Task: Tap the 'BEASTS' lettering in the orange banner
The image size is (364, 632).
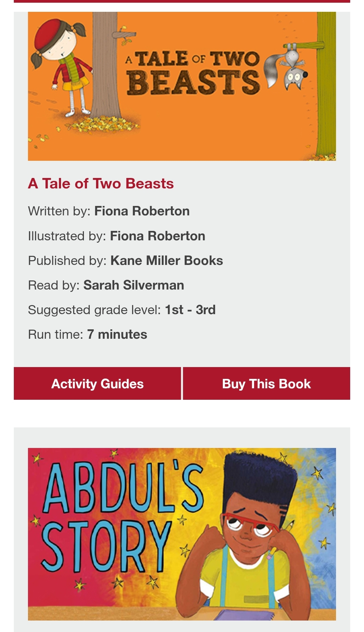Action: coord(193,83)
